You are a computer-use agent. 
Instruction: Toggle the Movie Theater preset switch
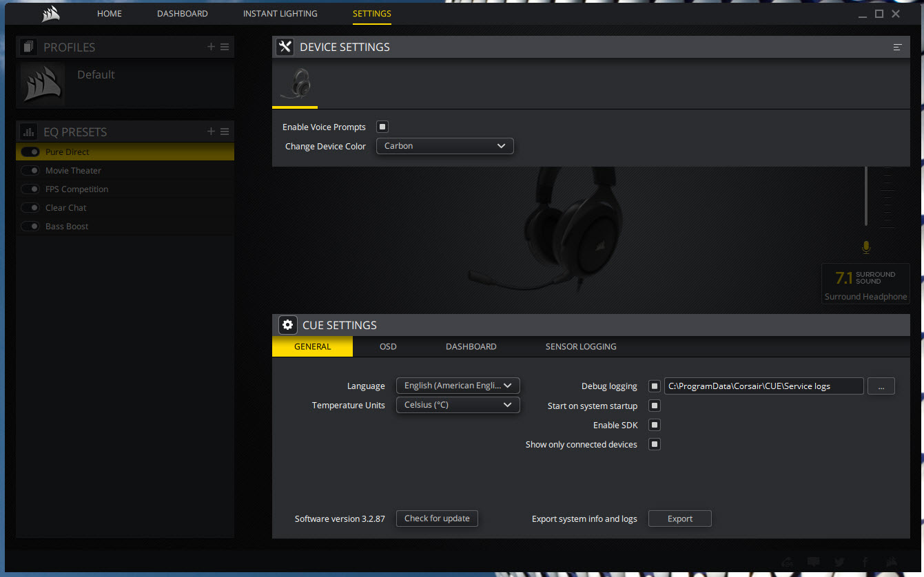[x=30, y=171]
